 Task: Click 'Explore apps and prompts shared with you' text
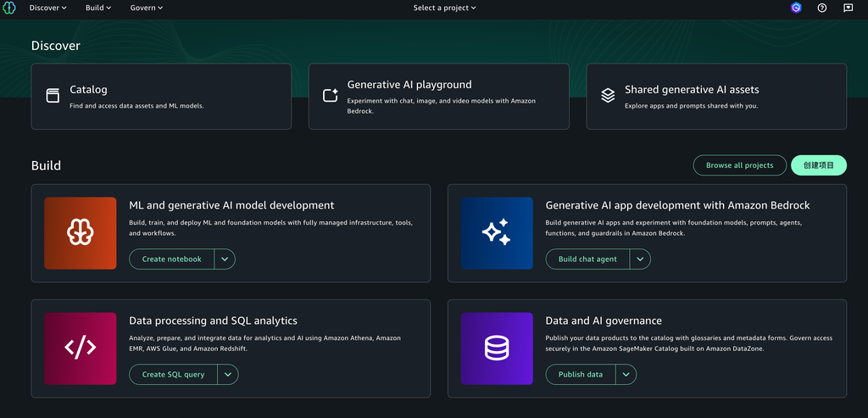[x=692, y=106]
